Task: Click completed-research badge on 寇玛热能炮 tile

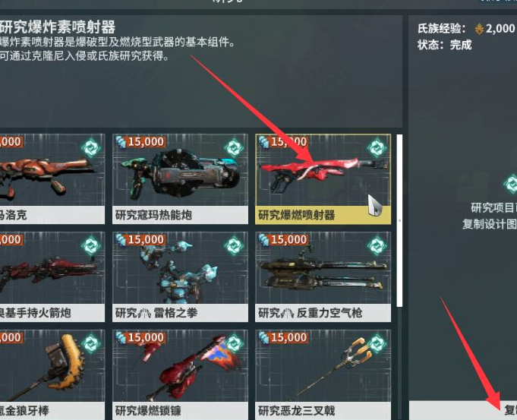Action: coord(234,148)
